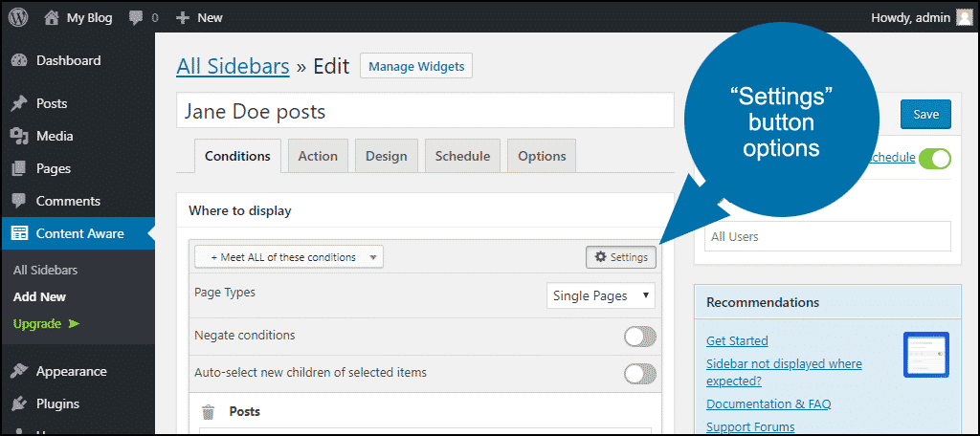Switch to the Conditions tab
Image resolution: width=980 pixels, height=436 pixels.
coord(237,156)
